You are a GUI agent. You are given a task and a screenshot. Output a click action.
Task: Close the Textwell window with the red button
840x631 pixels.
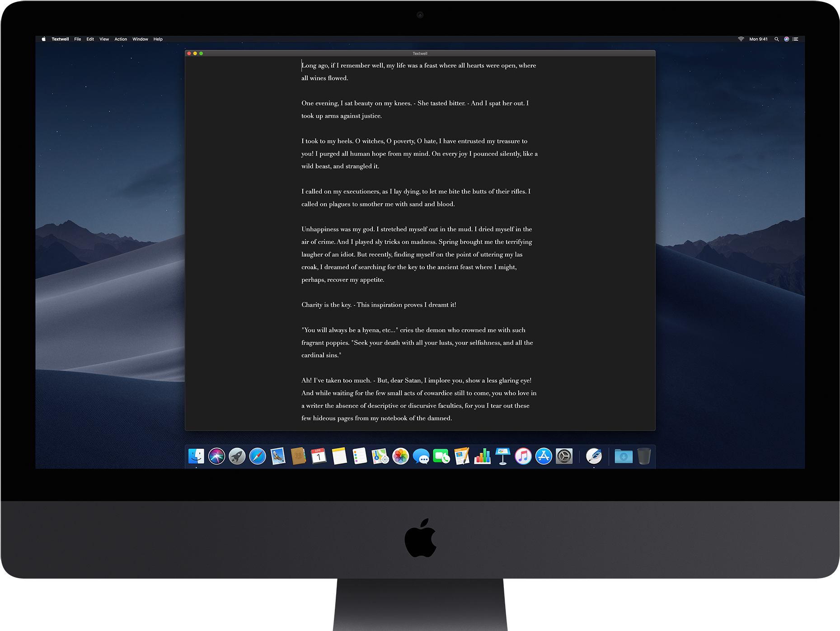click(x=189, y=53)
